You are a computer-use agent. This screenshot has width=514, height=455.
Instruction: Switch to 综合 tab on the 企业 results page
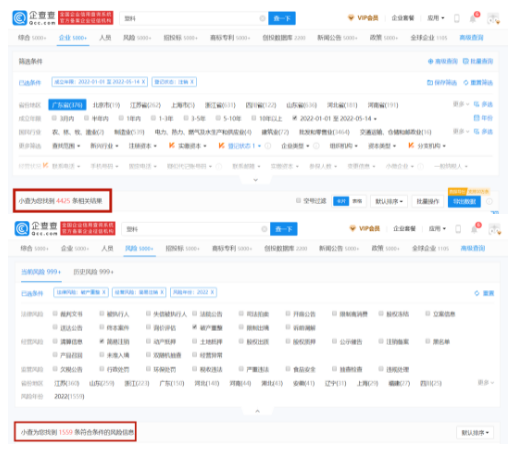32,38
